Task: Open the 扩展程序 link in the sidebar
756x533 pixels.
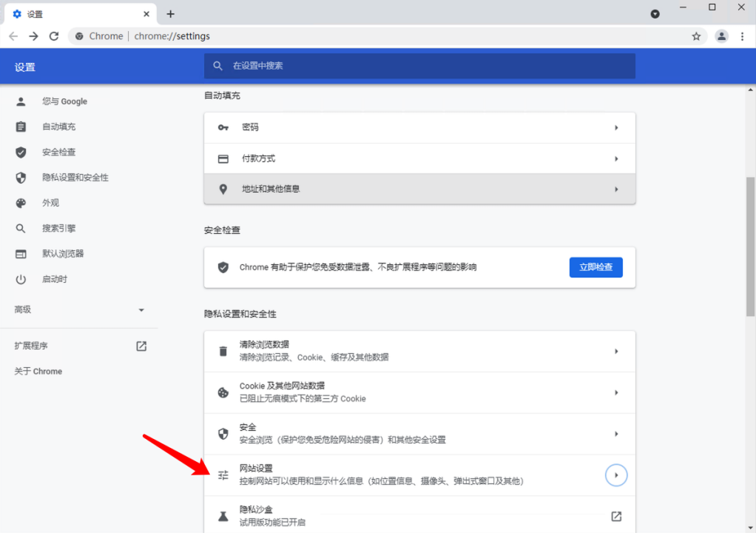Action: [31, 346]
